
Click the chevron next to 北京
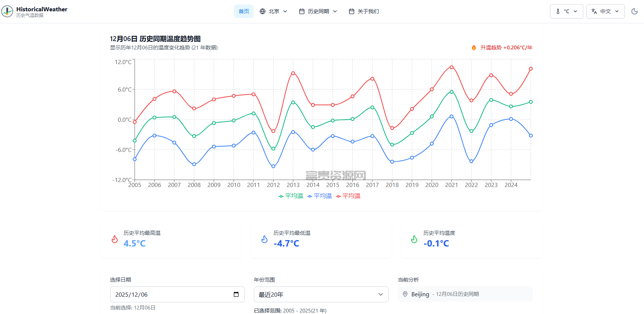tap(285, 11)
